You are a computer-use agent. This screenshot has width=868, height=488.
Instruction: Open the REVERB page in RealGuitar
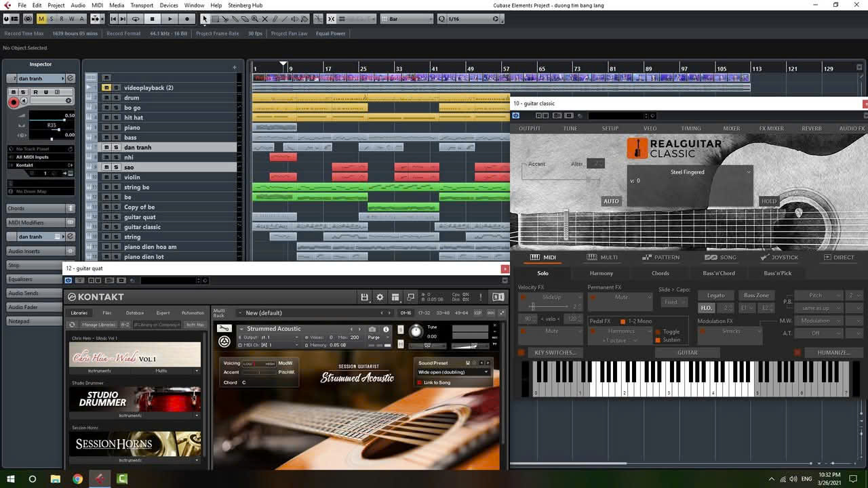point(811,128)
